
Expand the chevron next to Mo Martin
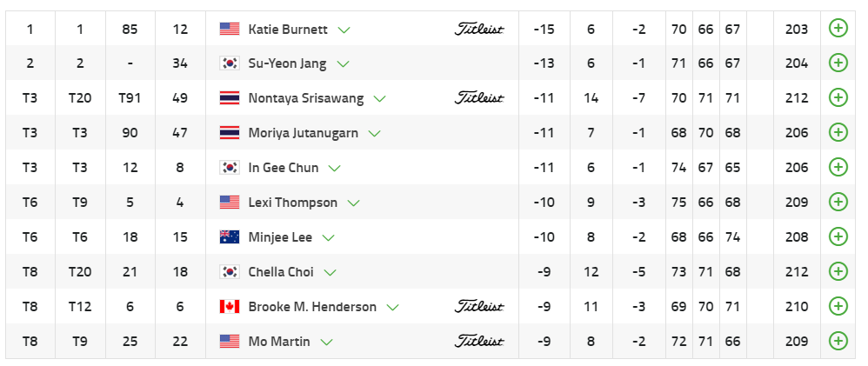pyautogui.click(x=326, y=343)
